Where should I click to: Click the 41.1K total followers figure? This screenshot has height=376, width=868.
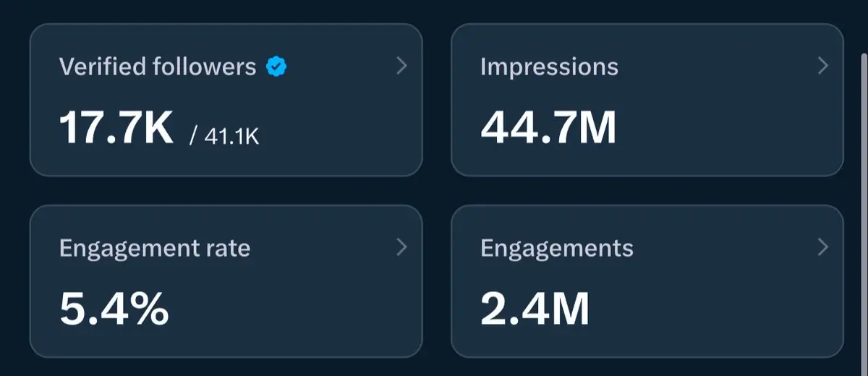click(231, 136)
